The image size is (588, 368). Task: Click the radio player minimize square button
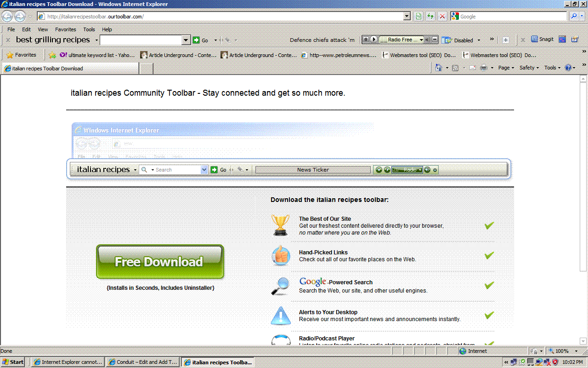(x=435, y=40)
